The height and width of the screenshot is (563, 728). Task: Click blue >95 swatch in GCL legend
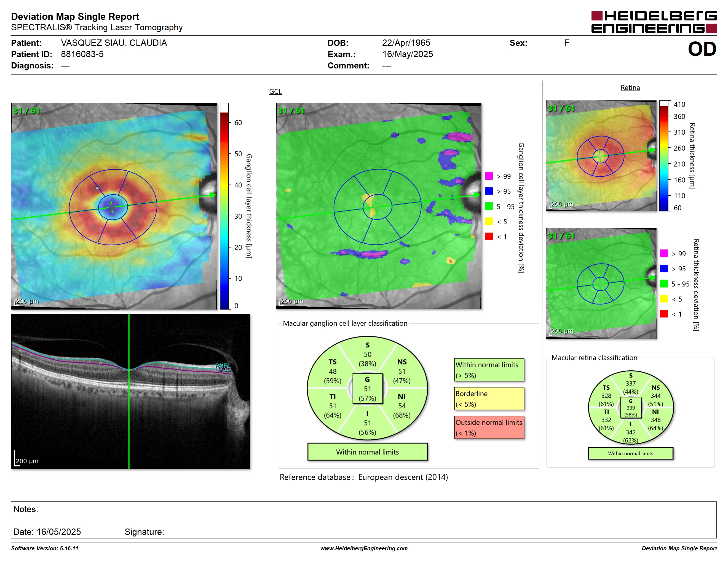click(489, 191)
